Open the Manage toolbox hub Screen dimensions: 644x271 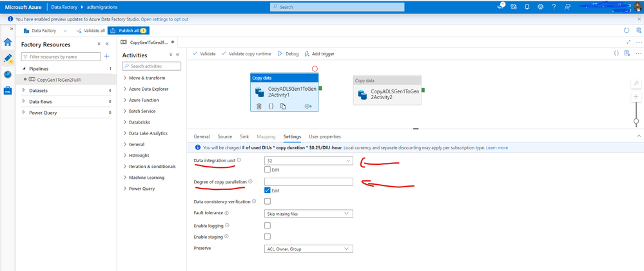pyautogui.click(x=7, y=91)
